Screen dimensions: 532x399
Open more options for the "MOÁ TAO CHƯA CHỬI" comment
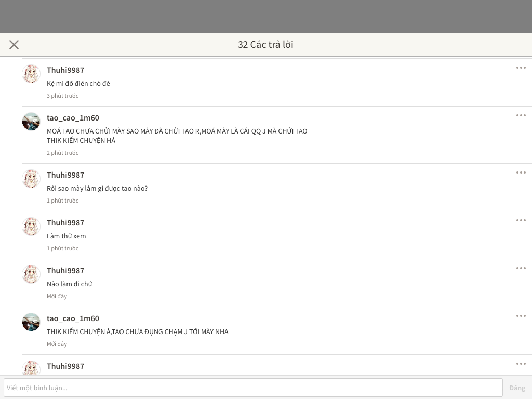pos(521,115)
